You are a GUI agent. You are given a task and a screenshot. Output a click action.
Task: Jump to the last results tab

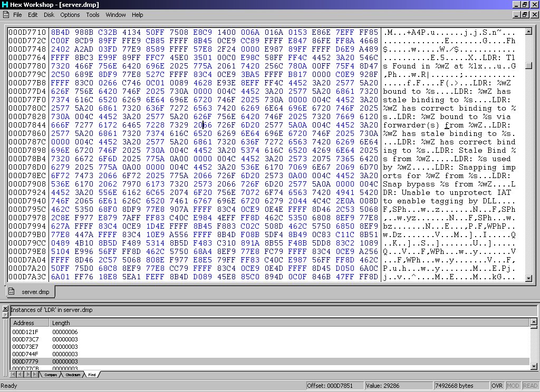tap(34, 375)
